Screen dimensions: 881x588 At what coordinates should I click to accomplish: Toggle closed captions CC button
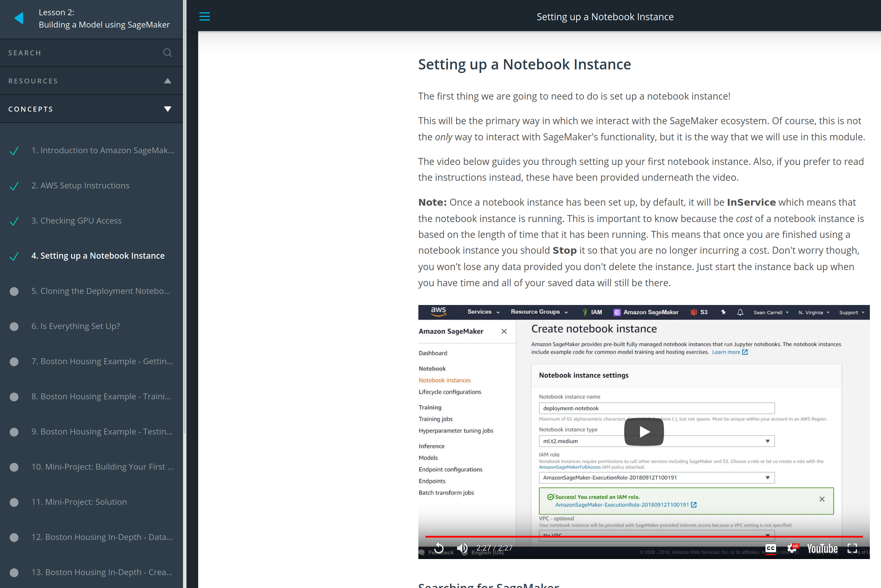(x=771, y=548)
